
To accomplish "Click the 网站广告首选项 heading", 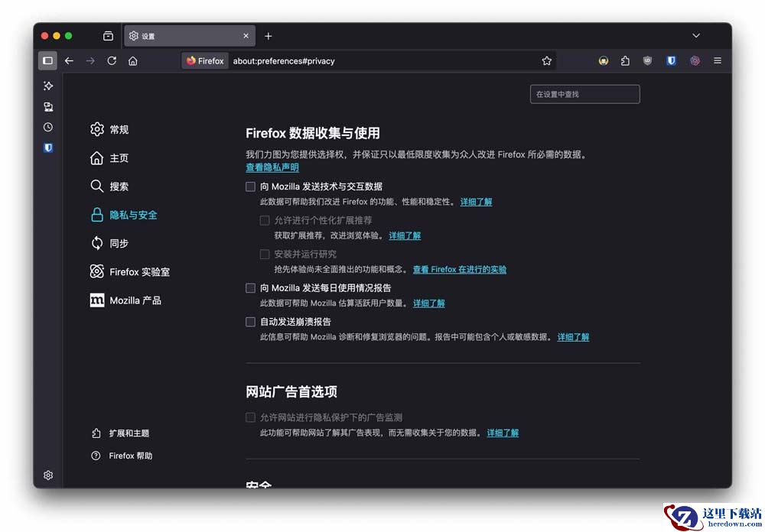I will 291,391.
